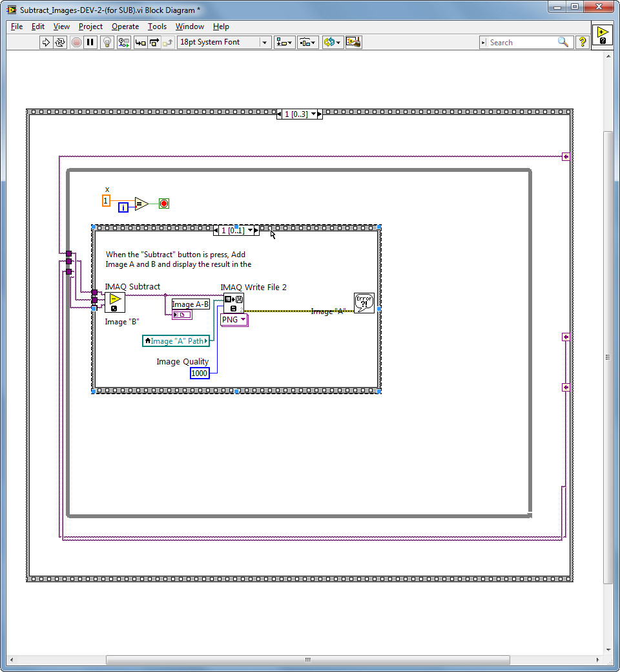Viewport: 620px width, 672px height.
Task: Open the Tools menu
Action: 157,26
